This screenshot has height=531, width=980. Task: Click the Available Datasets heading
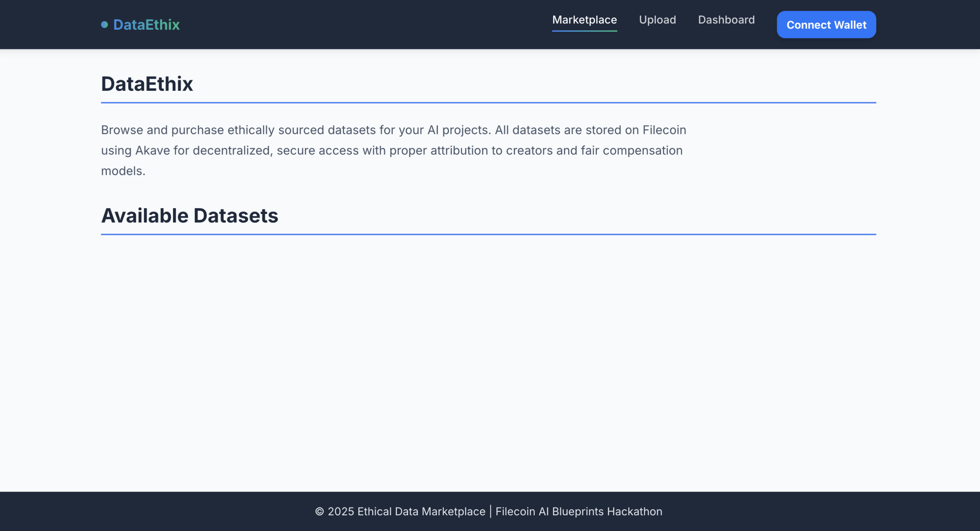point(189,216)
